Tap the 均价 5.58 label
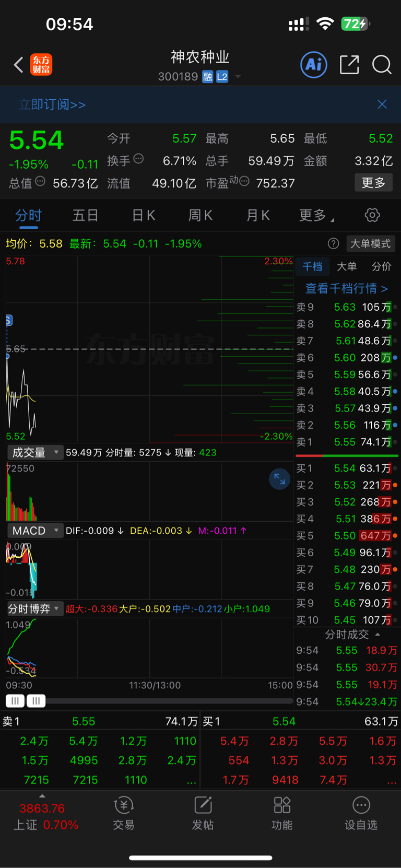 pyautogui.click(x=34, y=243)
